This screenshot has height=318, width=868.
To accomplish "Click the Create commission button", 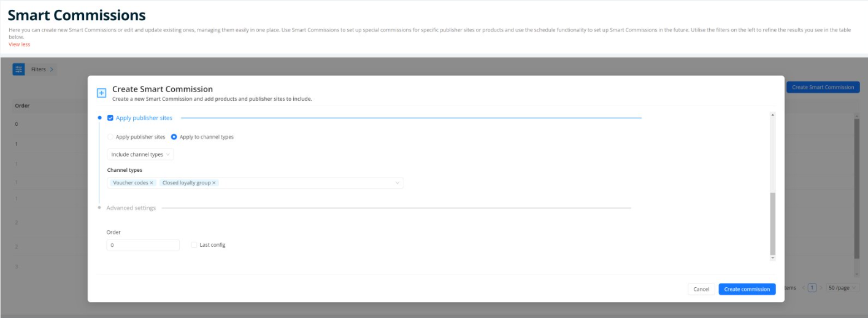I will pyautogui.click(x=747, y=289).
